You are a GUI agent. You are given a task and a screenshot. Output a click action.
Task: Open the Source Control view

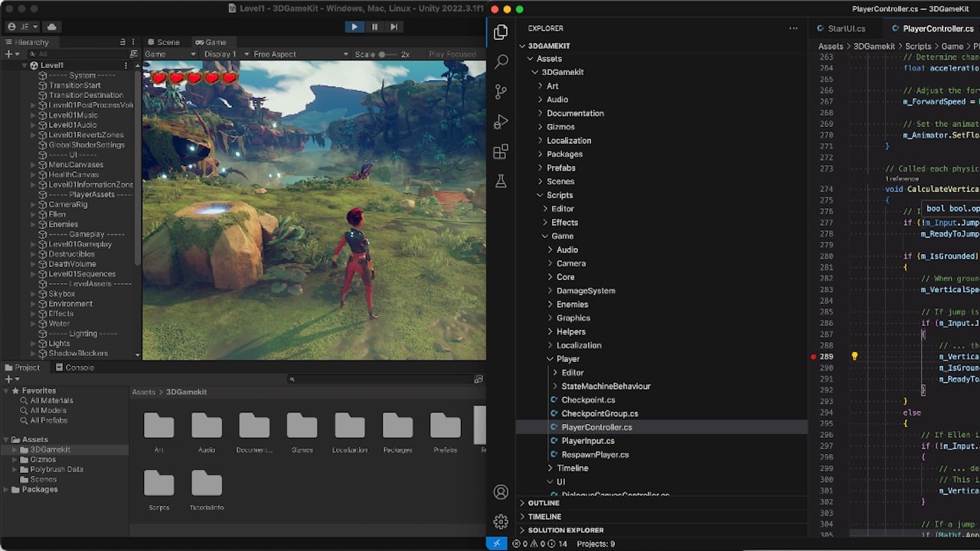pyautogui.click(x=501, y=91)
